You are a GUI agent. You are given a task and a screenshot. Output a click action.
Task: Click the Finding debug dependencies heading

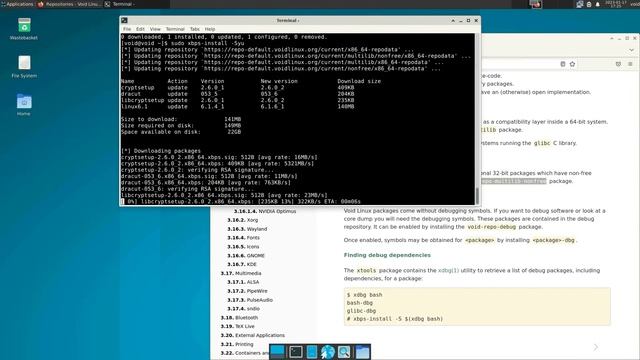[387, 255]
